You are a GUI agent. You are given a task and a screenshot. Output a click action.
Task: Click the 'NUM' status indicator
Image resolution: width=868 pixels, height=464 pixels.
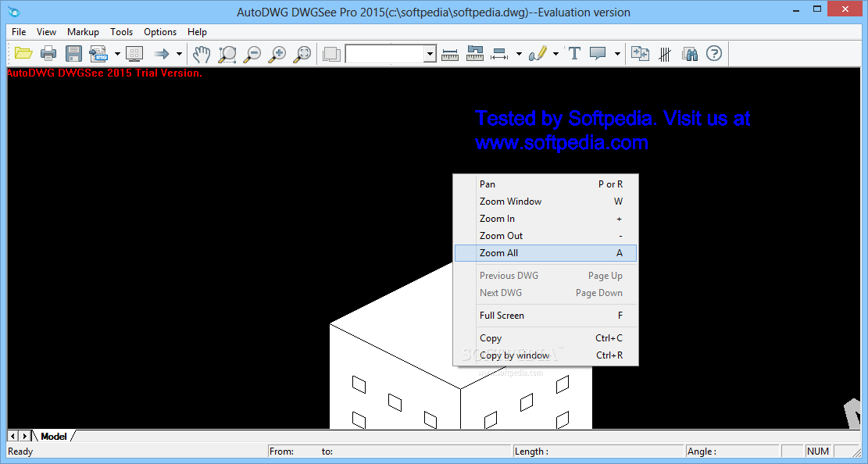pos(818,452)
